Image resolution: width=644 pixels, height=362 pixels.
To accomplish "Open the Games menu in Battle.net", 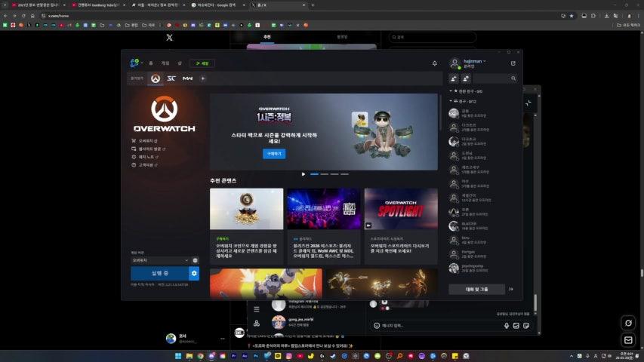I will point(165,63).
